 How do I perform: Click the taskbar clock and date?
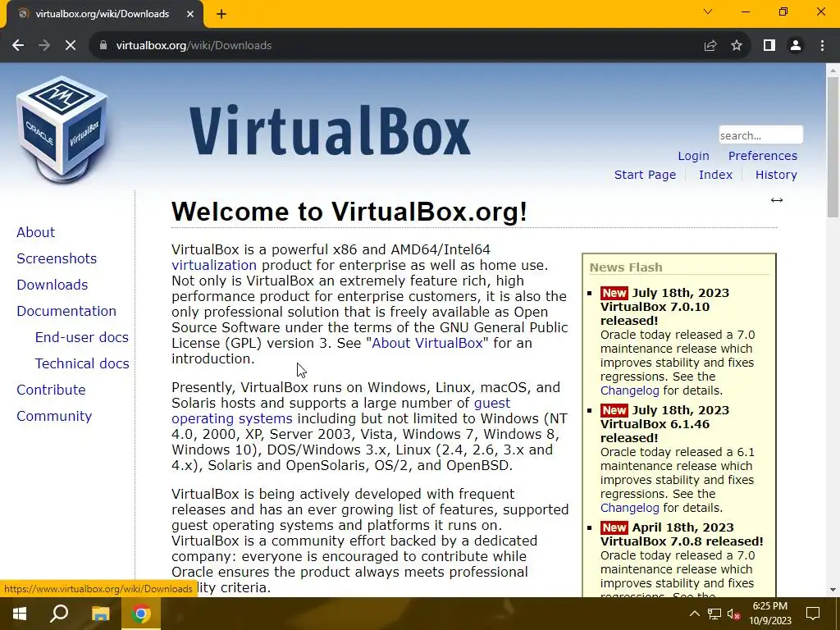(x=769, y=614)
